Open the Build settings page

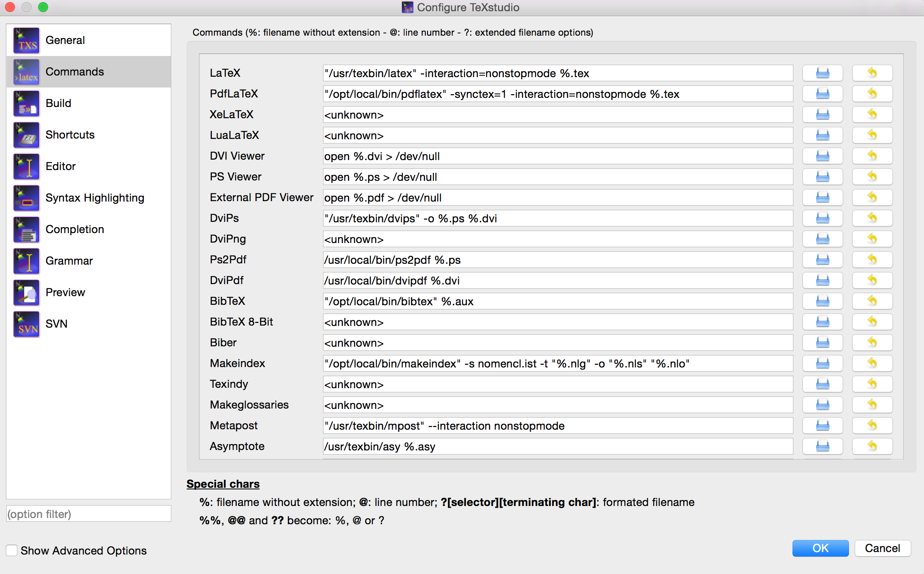click(89, 103)
